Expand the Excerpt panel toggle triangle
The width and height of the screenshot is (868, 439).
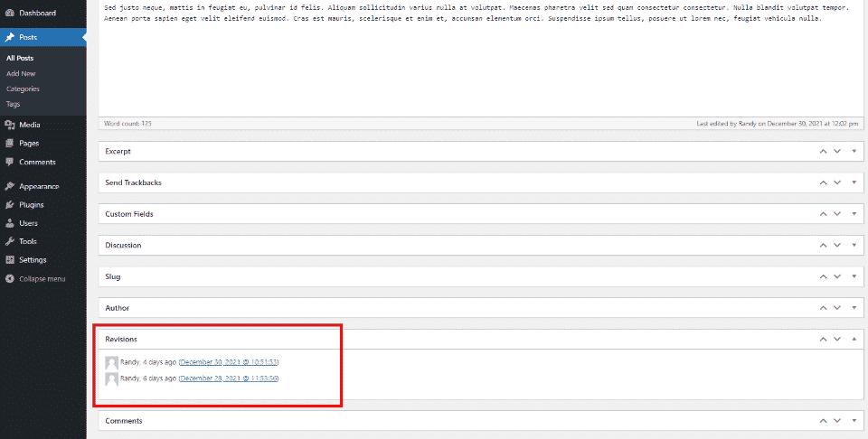coord(854,152)
